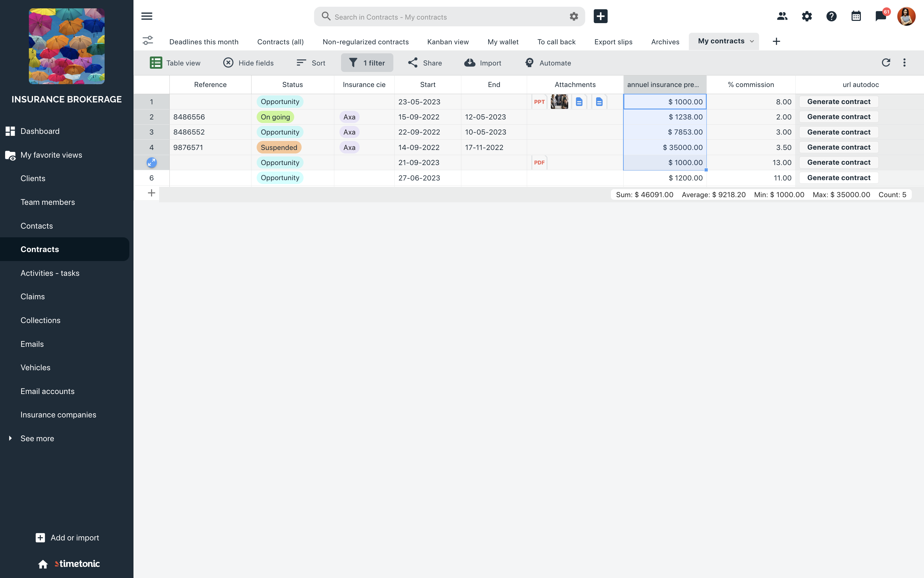Open the hamburger menu icon
Viewport: 924px width, 578px height.
point(147,16)
